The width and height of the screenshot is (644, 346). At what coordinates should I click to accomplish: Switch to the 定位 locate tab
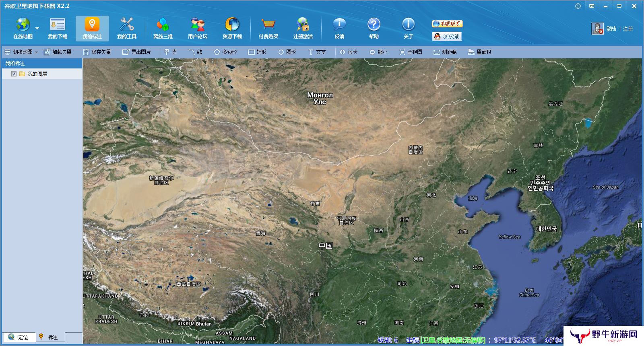(x=19, y=337)
